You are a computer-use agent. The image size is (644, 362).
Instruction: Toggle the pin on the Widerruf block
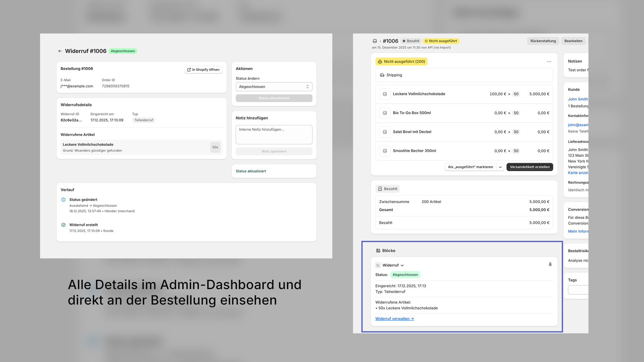(550, 265)
